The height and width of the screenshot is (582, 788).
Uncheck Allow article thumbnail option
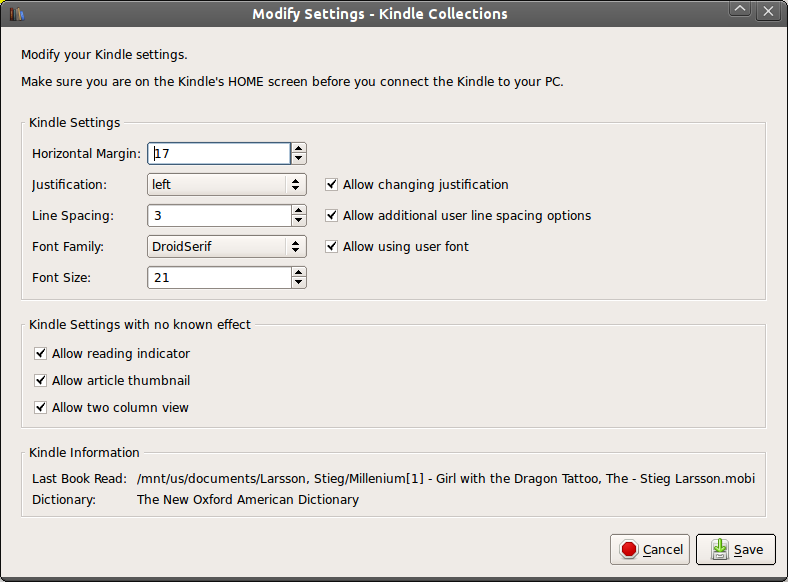coord(41,381)
